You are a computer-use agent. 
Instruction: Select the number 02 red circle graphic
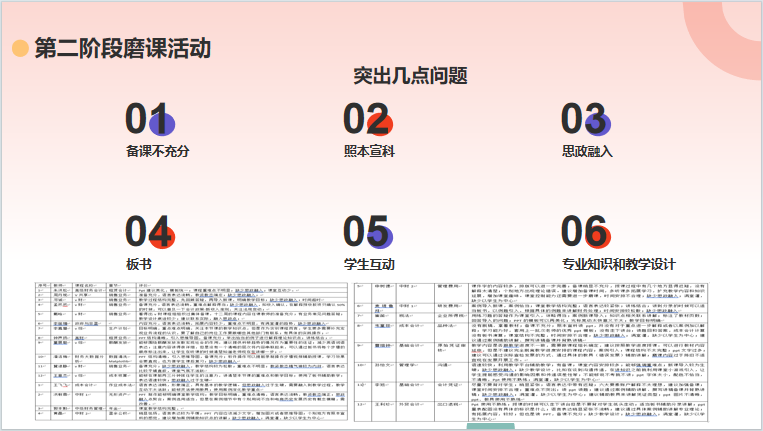[378, 123]
